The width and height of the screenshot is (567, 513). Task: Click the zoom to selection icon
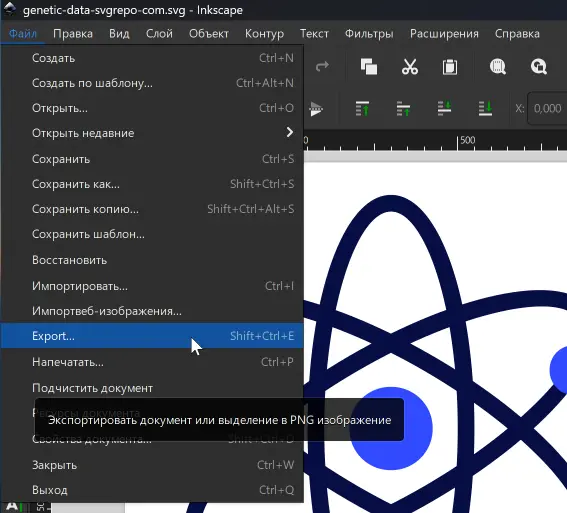[498, 67]
